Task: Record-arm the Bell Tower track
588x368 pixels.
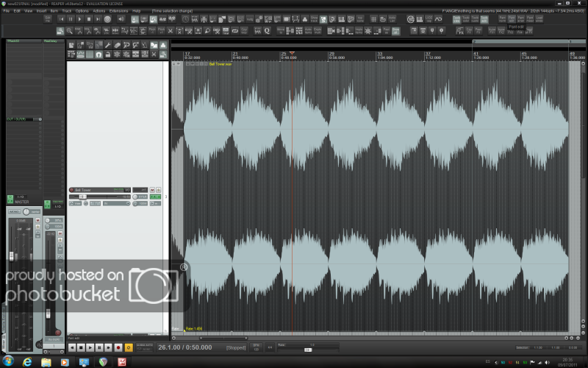Action: pyautogui.click(x=71, y=190)
